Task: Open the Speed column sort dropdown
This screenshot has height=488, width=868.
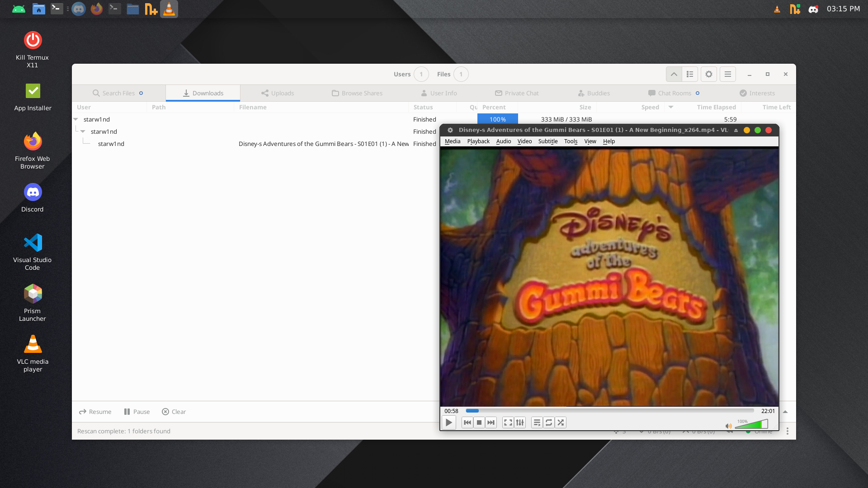Action: (670, 107)
